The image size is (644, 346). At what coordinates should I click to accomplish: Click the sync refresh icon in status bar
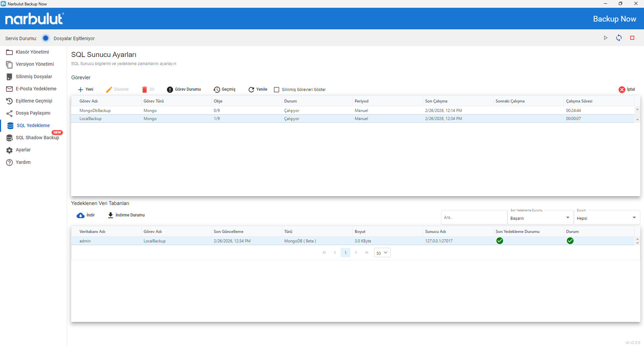pos(618,38)
